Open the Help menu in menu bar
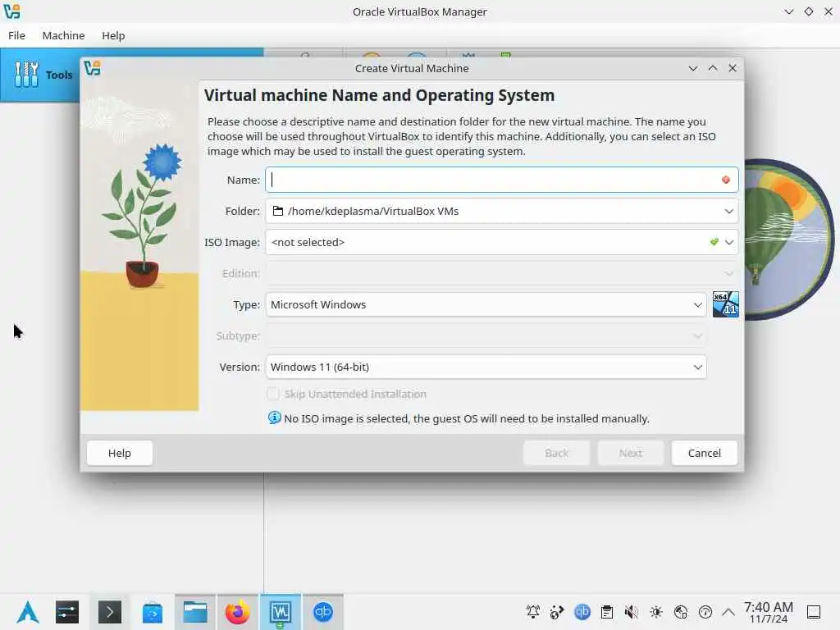The height and width of the screenshot is (630, 840). click(113, 35)
